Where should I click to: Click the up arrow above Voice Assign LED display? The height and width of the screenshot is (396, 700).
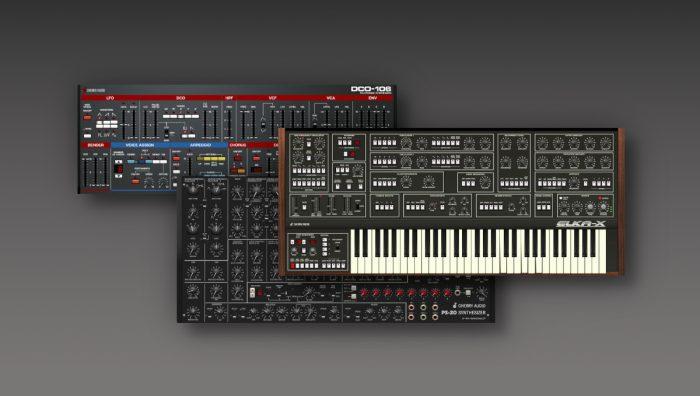[x=118, y=161]
